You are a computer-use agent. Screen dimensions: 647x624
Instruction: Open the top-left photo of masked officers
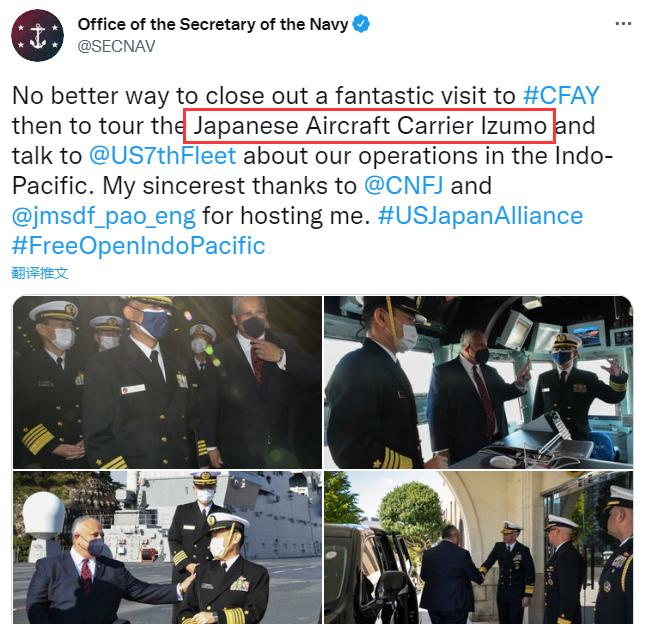point(167,382)
